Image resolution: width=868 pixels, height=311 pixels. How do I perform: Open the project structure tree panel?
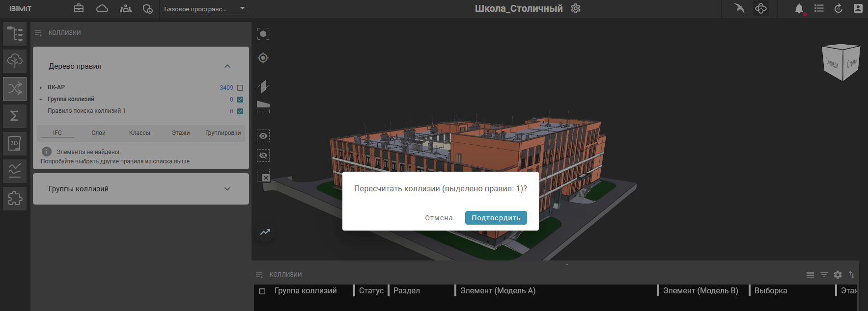(x=15, y=34)
